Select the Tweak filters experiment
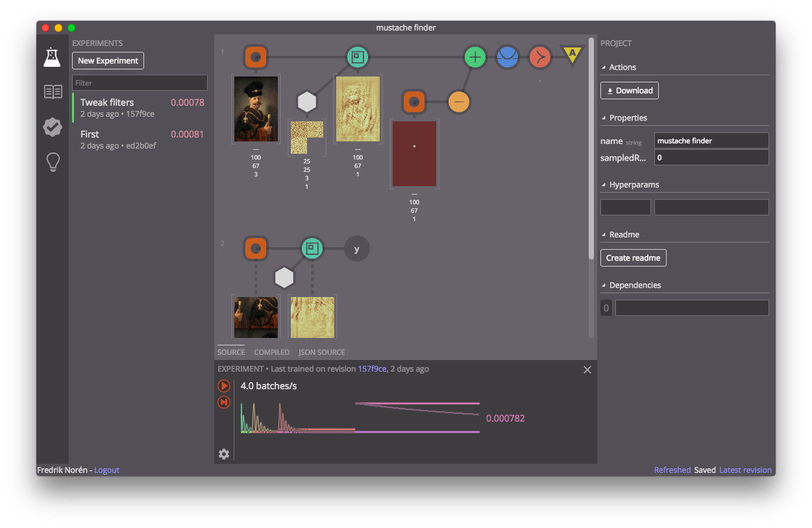Image resolution: width=812 pixels, height=528 pixels. click(x=140, y=108)
